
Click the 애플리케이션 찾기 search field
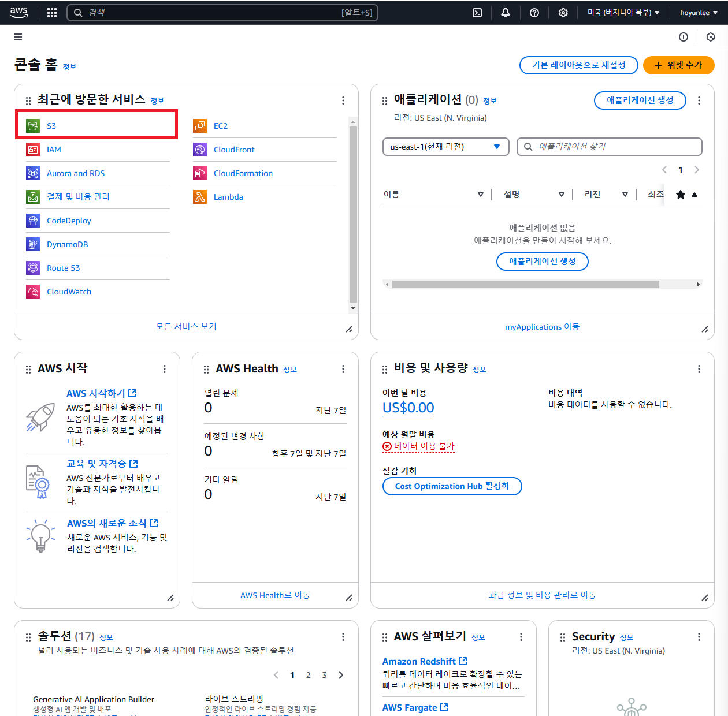click(610, 147)
